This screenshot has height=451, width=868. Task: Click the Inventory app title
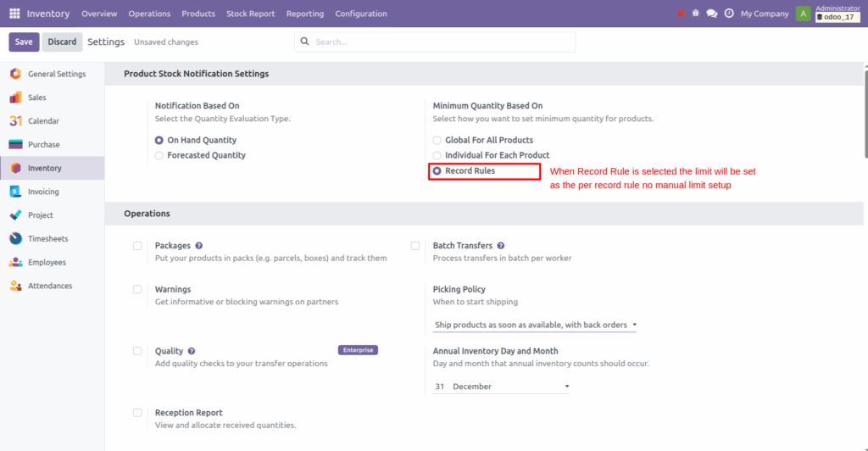[48, 14]
